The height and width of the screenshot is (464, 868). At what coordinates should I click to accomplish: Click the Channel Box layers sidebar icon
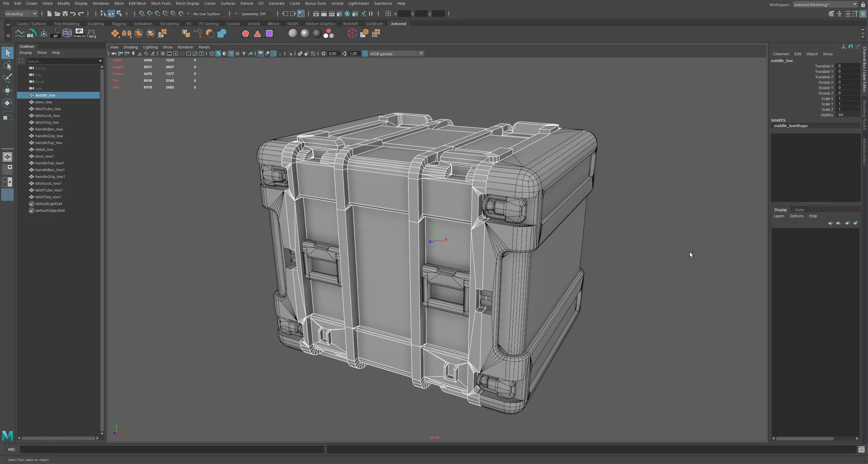pyautogui.click(x=863, y=14)
